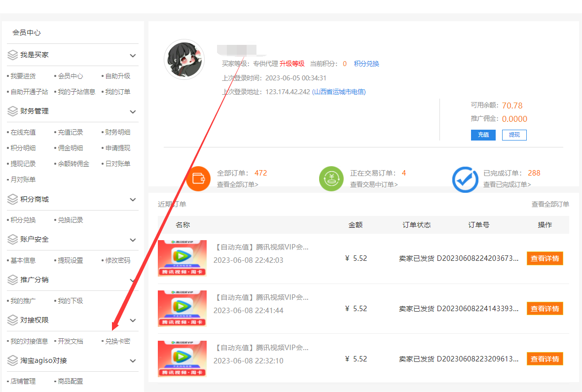Open the red 升级等级 link
Screen dimensions: 582x392
[292, 64]
